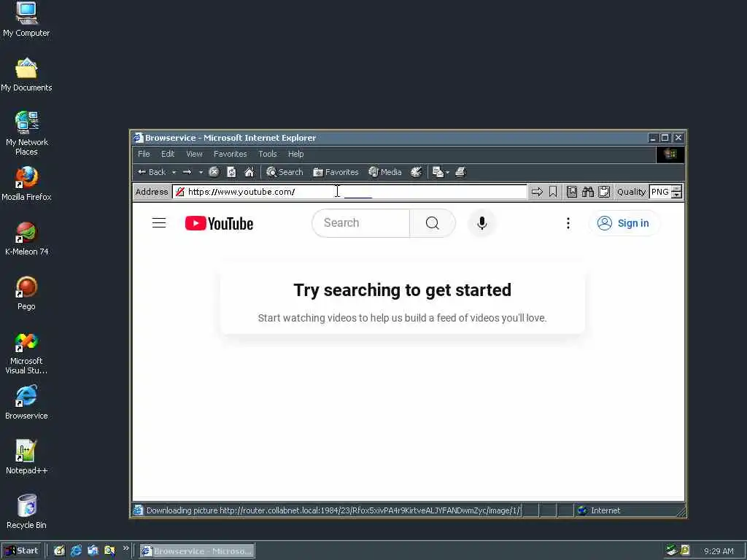Viewport: 747px width, 560px height.
Task: Open the YouTube hamburger guide menu
Action: pyautogui.click(x=159, y=223)
